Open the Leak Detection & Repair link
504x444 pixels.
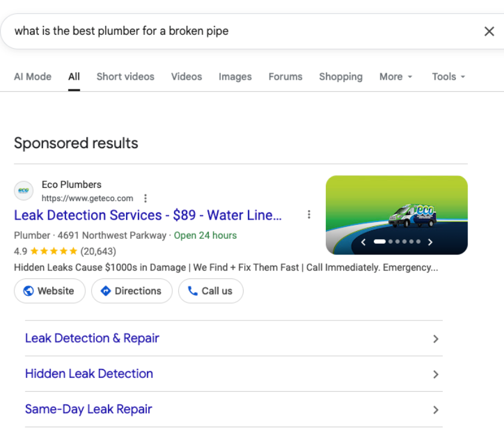coord(92,338)
